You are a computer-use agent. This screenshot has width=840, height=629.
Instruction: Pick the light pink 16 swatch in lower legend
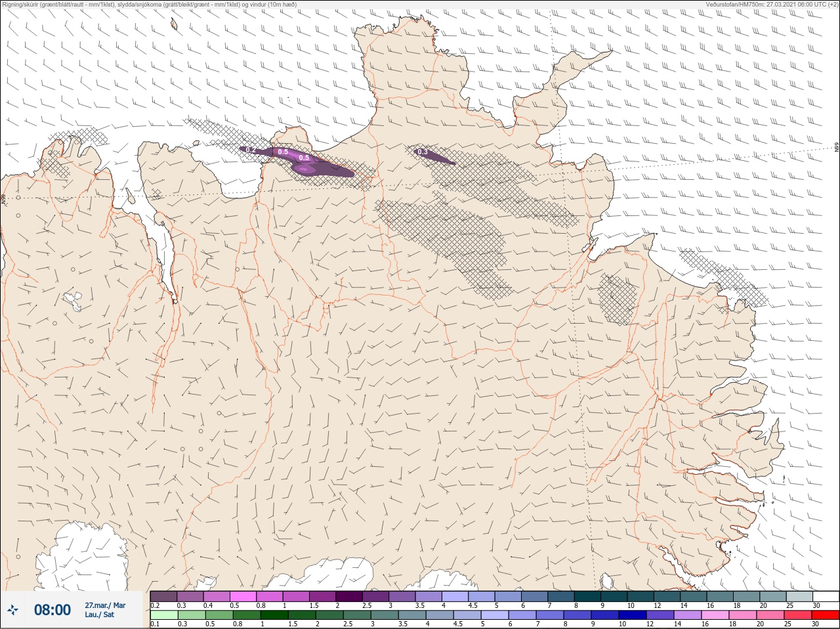[715, 615]
